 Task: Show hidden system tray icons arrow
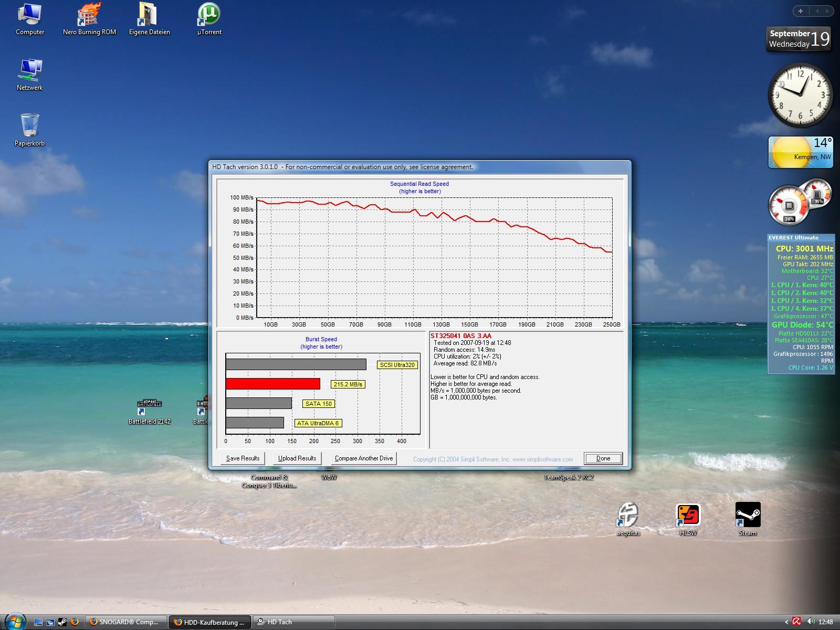click(x=786, y=622)
